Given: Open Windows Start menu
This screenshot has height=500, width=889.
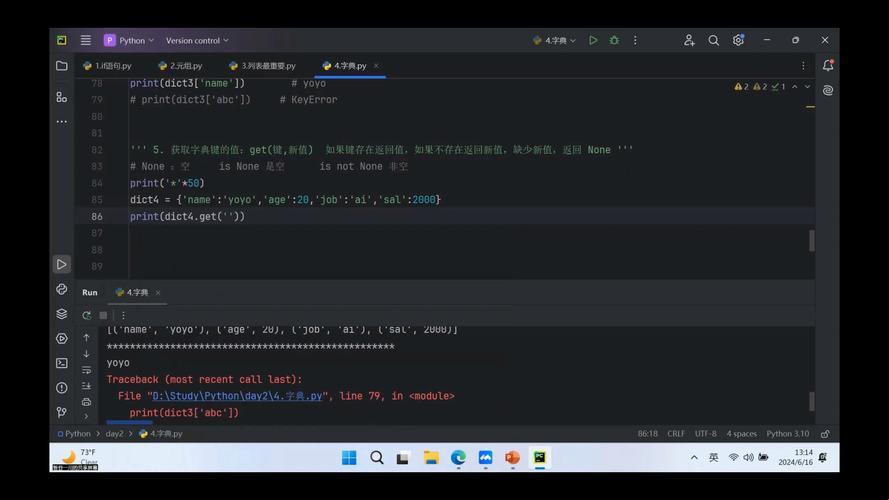Looking at the screenshot, I should 349,457.
